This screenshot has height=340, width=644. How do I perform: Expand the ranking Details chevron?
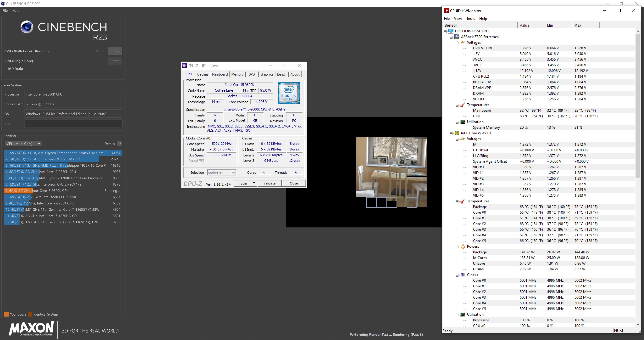119,144
